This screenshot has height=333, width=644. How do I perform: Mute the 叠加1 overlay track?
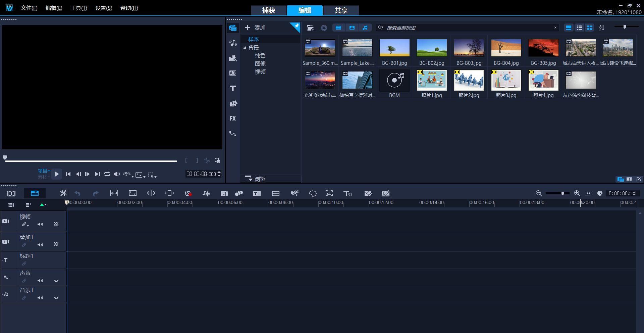(40, 245)
